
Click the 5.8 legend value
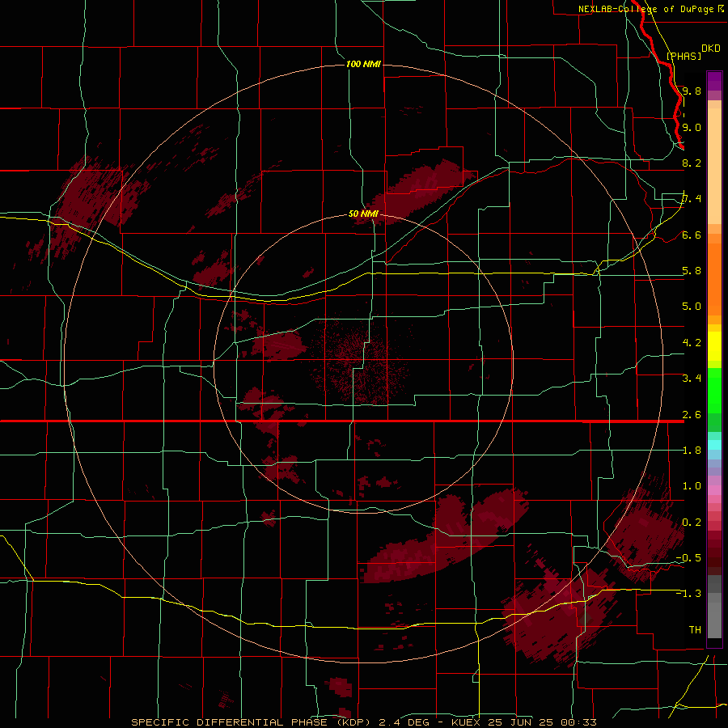(x=692, y=271)
